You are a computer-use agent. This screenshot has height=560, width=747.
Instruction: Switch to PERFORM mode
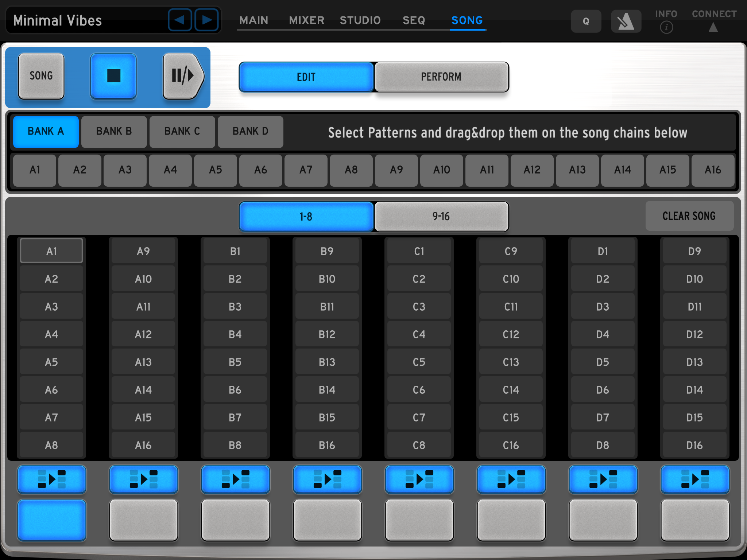click(x=441, y=77)
